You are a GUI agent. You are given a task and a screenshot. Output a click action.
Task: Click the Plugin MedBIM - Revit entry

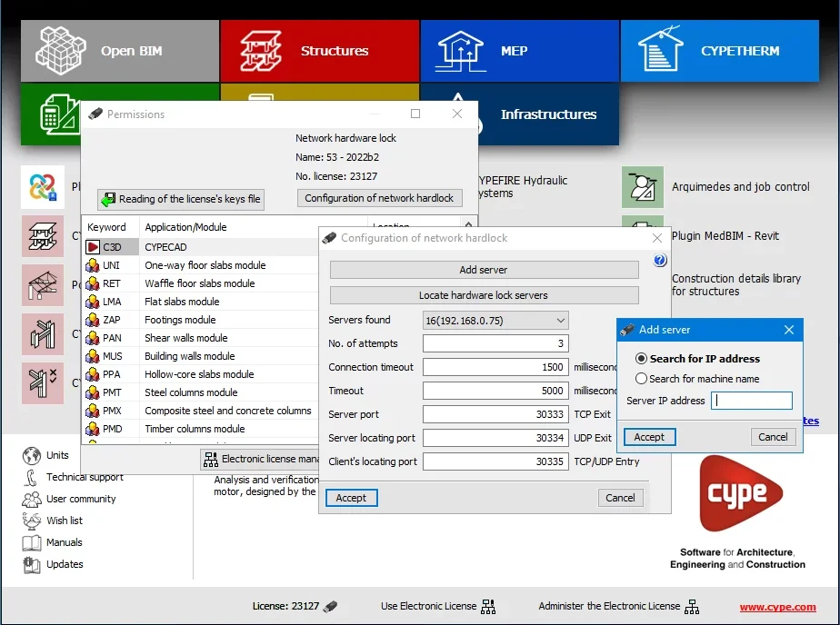725,236
